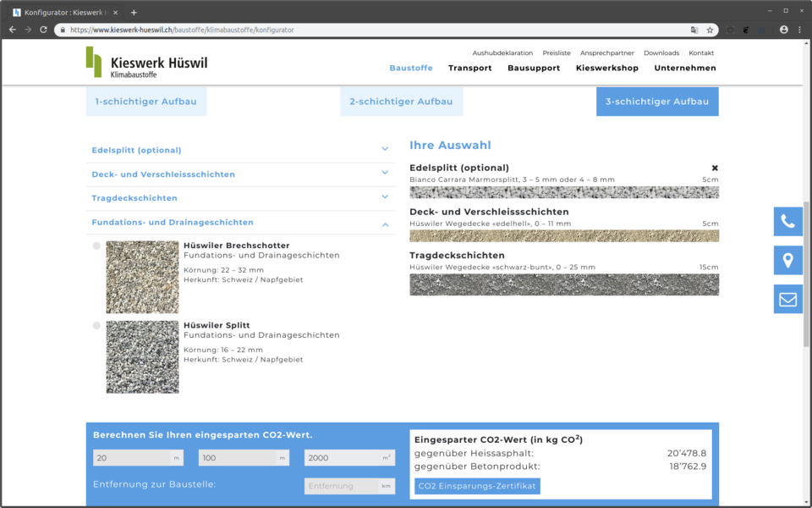Click the "Hüswiler Splitt" title text
The height and width of the screenshot is (508, 812).
[x=217, y=325]
